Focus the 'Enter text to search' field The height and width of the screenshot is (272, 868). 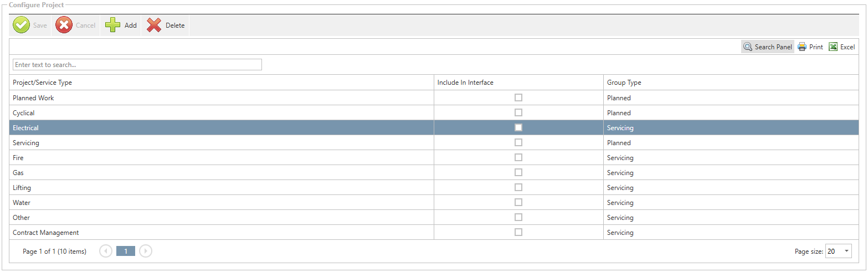tap(137, 65)
